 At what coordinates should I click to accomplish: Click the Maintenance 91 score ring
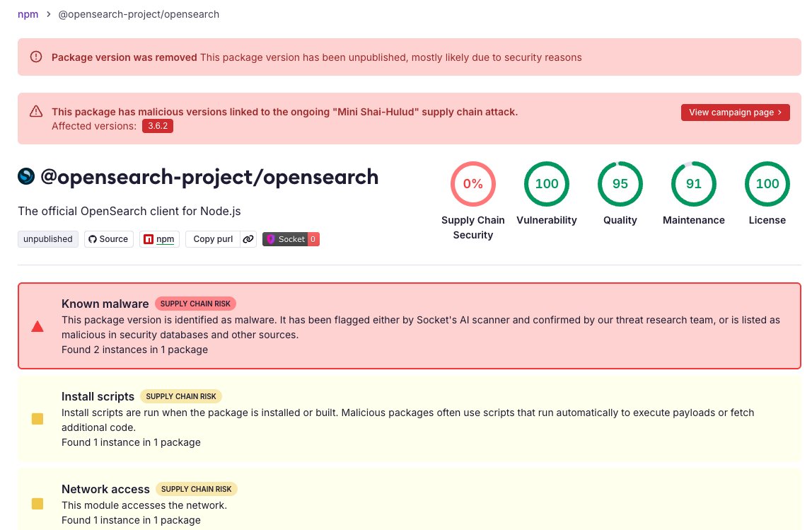(693, 184)
